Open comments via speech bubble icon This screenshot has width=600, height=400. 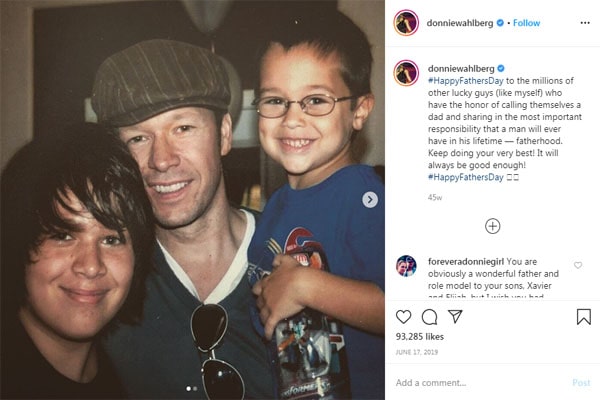[429, 317]
